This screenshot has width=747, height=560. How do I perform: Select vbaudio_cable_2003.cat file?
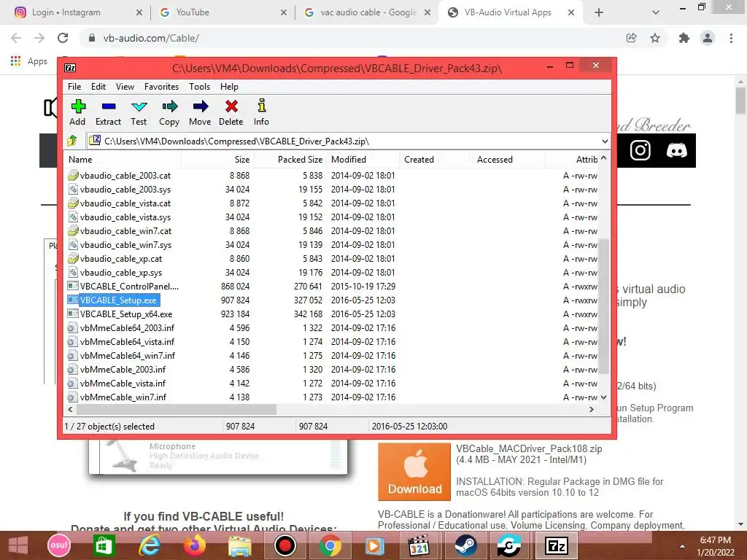pyautogui.click(x=125, y=176)
